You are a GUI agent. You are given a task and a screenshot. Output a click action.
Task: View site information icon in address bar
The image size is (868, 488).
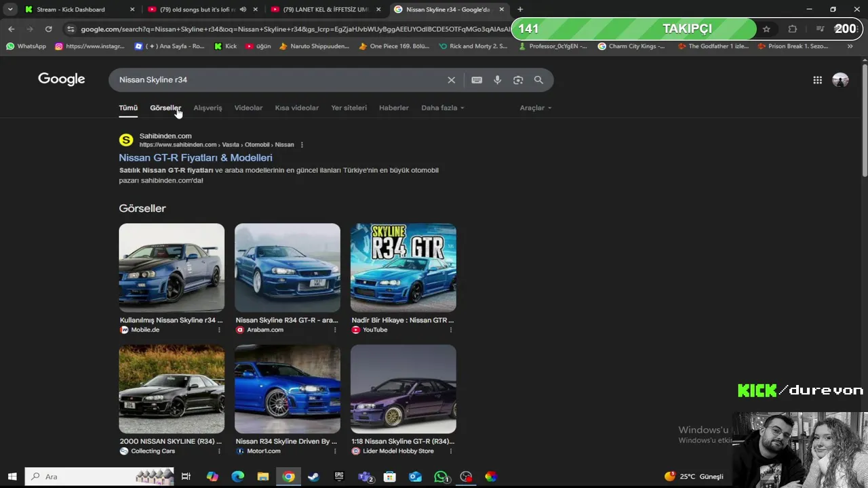(x=71, y=29)
